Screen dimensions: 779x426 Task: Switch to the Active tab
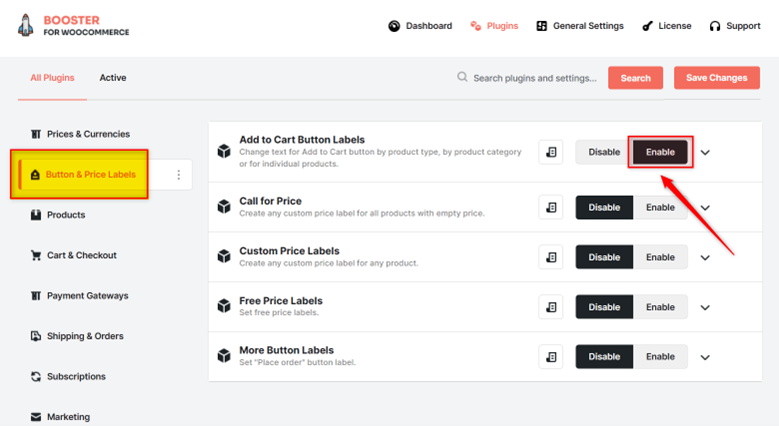pos(113,78)
